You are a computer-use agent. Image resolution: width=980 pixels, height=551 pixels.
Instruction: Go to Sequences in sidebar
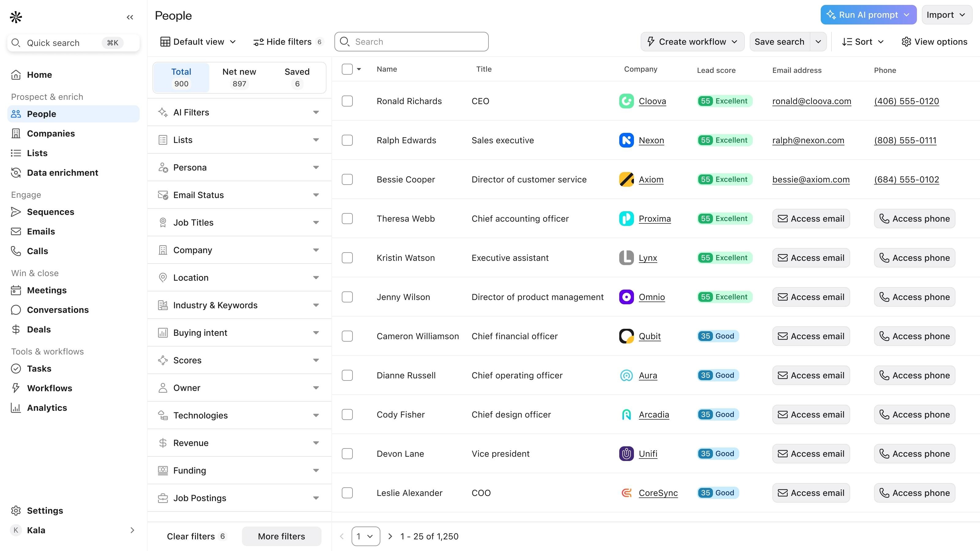tap(50, 212)
